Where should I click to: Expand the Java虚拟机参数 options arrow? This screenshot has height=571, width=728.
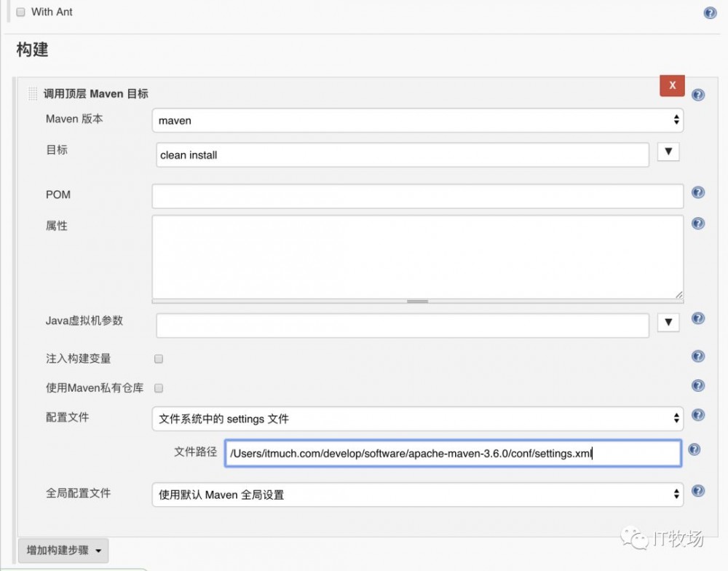(x=668, y=322)
